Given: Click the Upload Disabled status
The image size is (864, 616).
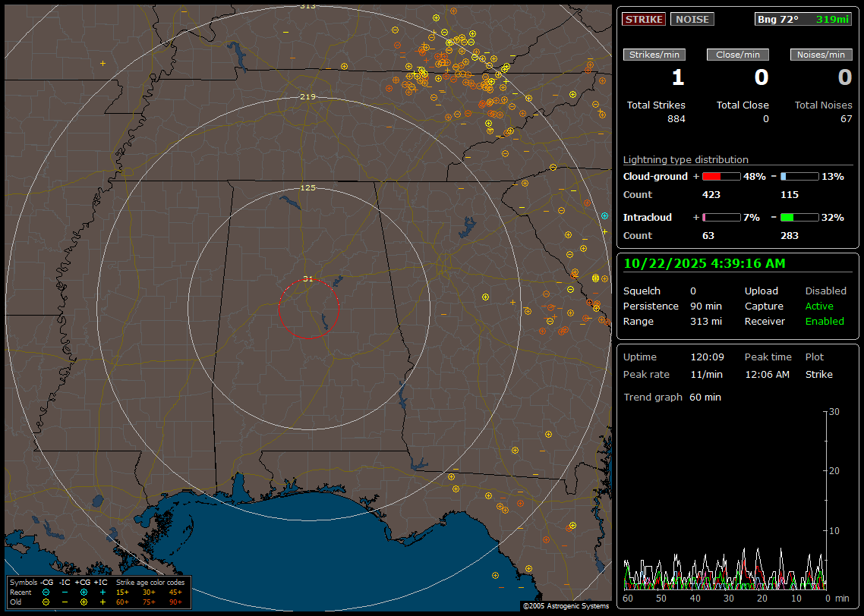Looking at the screenshot, I should (x=825, y=291).
